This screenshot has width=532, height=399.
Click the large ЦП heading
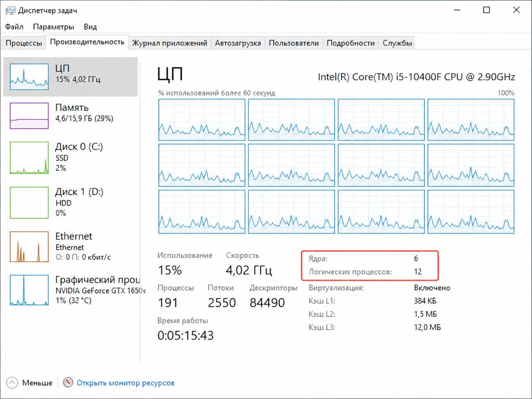[x=170, y=74]
